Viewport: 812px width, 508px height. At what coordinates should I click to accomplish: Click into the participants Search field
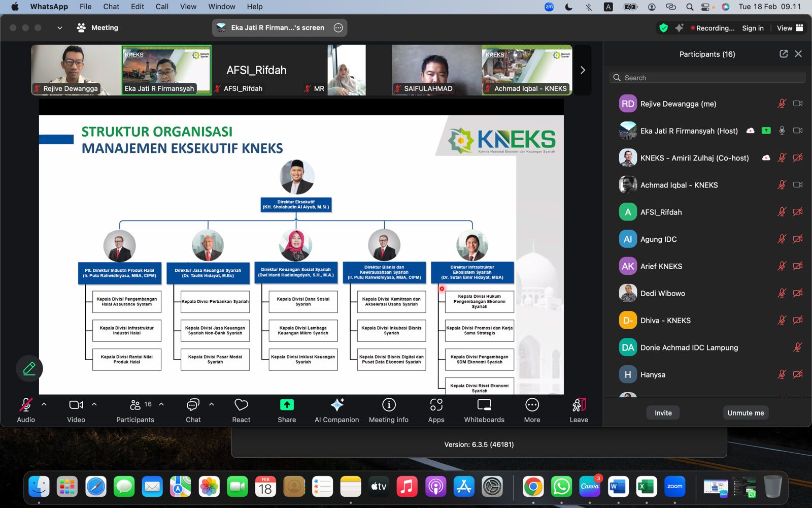[707, 78]
